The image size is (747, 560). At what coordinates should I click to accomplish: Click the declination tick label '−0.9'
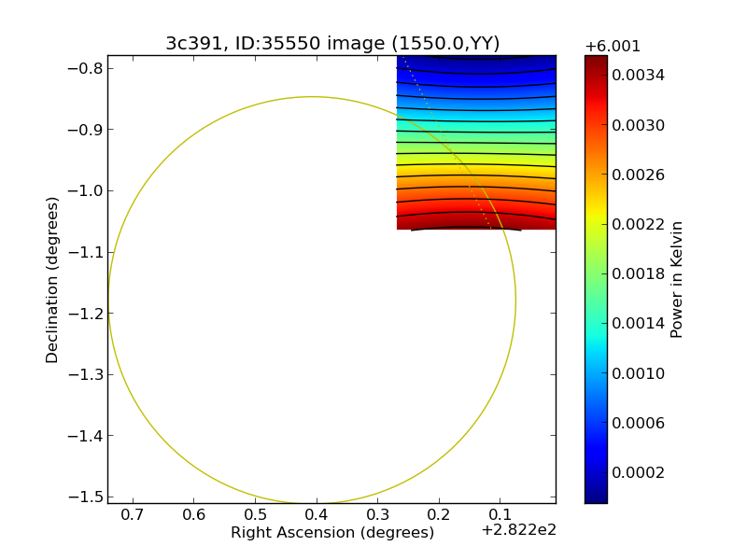click(85, 130)
